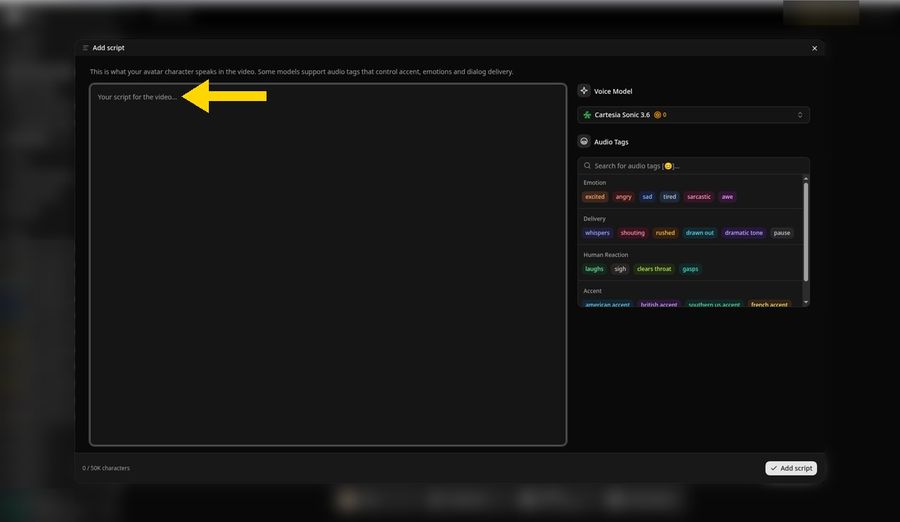Image resolution: width=900 pixels, height=522 pixels.
Task: Focus the Search for audio tags field
Action: pyautogui.click(x=693, y=165)
